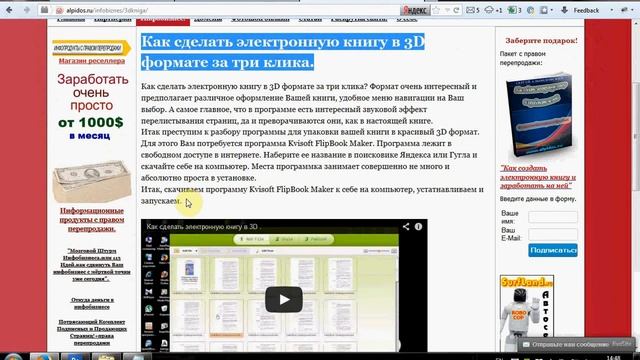Click the SurfLand robot banner
The height and width of the screenshot is (360, 640).
[x=527, y=312]
